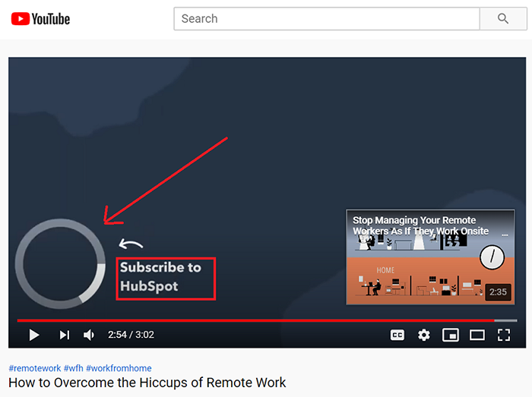Open the #remotework hashtag link
532x397 pixels.
tap(34, 368)
